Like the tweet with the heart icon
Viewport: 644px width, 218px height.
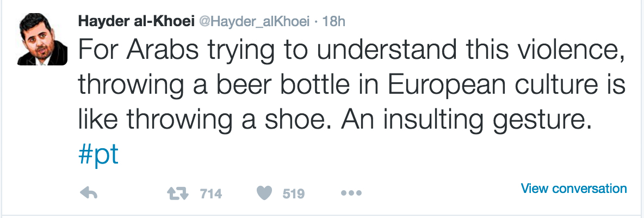pyautogui.click(x=264, y=193)
